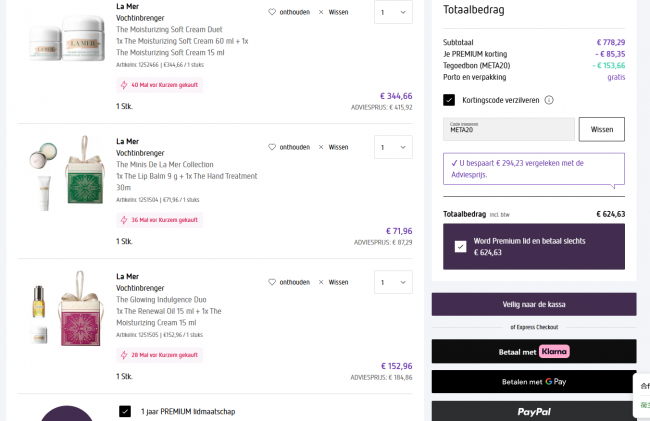Remove Moisturizing Soft Cream Duet via X icon
The width and height of the screenshot is (650, 421).
(x=321, y=12)
